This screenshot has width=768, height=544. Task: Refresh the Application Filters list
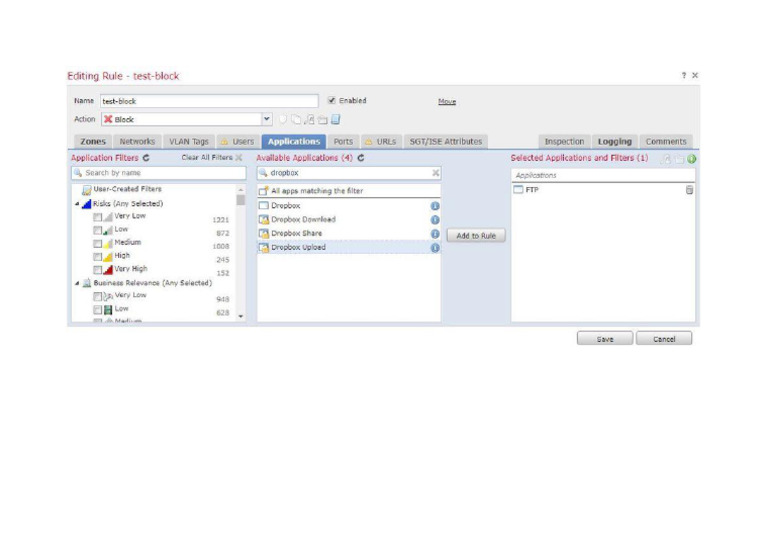147,158
